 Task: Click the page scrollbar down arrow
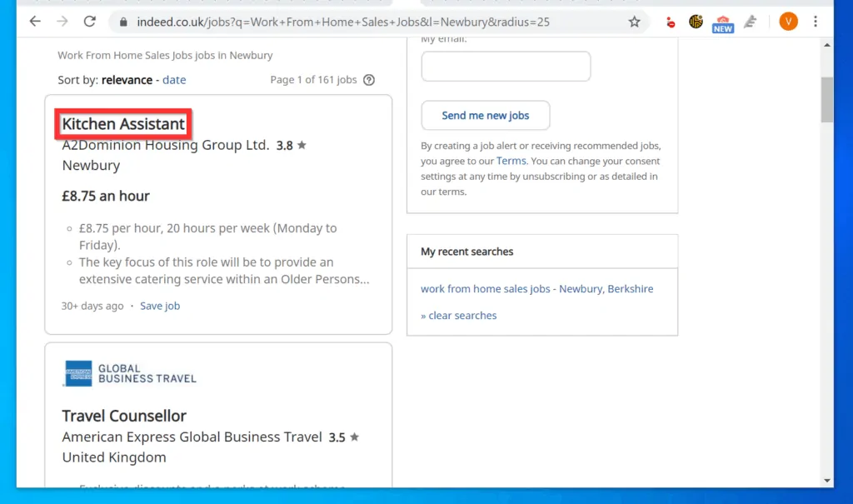(x=826, y=480)
